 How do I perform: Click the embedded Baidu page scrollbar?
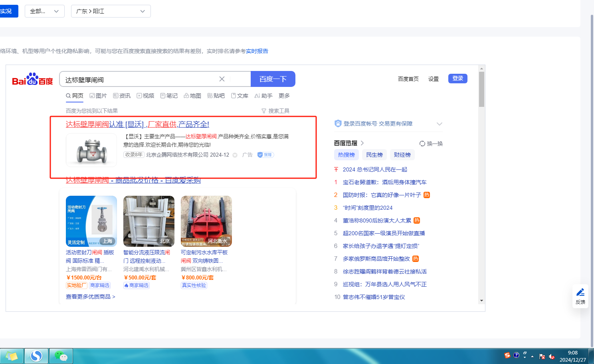481,89
